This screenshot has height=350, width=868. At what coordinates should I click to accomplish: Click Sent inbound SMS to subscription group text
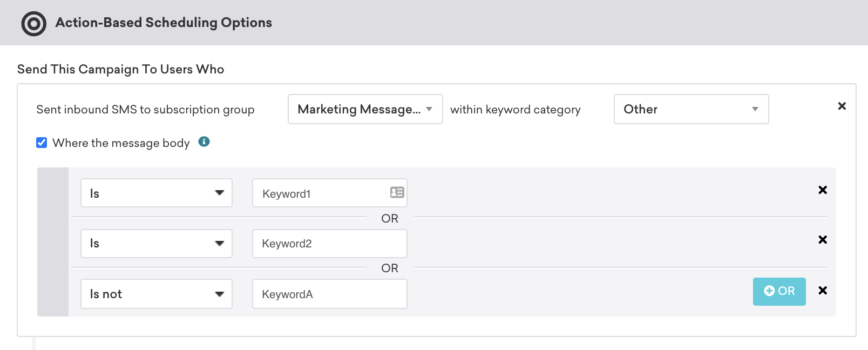coord(145,110)
